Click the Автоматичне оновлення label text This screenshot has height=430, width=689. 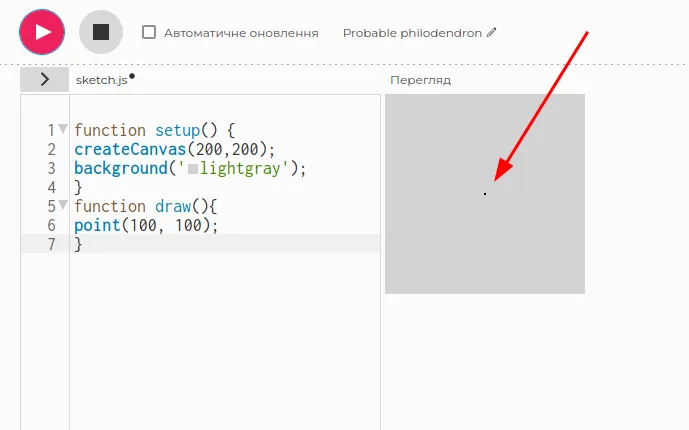coord(241,33)
